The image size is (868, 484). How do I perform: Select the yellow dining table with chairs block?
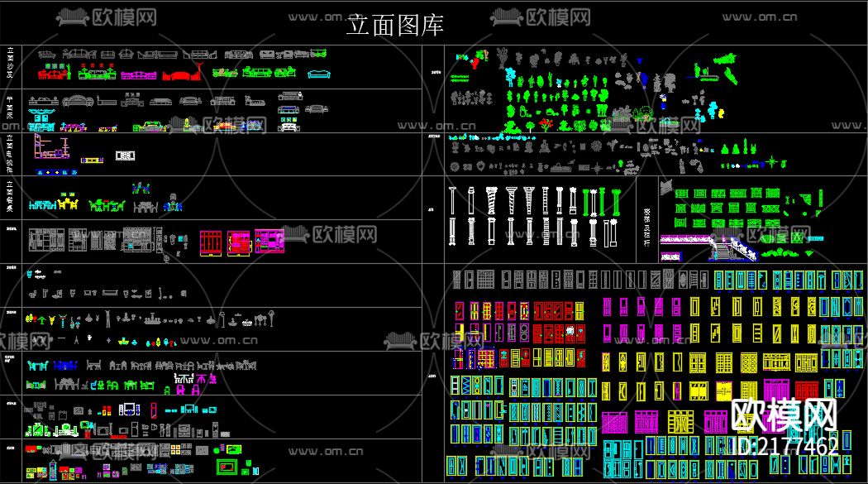[68, 204]
